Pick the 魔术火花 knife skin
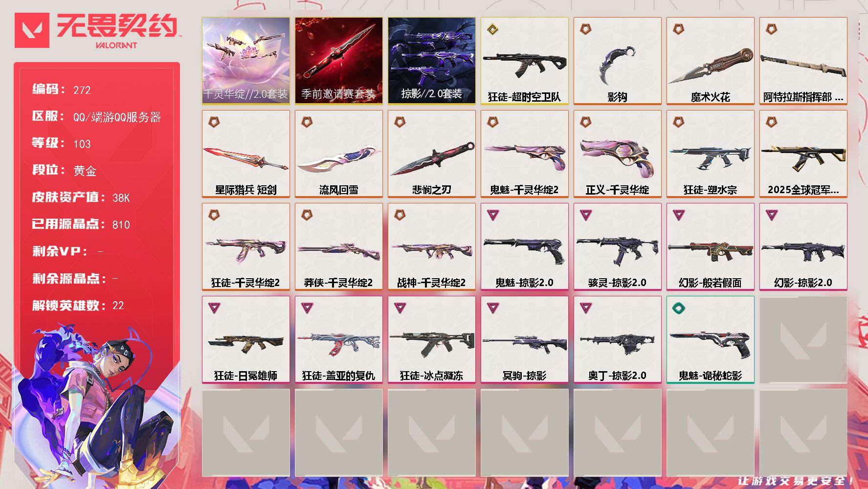Screen dimensions: 868x489 coord(710,61)
